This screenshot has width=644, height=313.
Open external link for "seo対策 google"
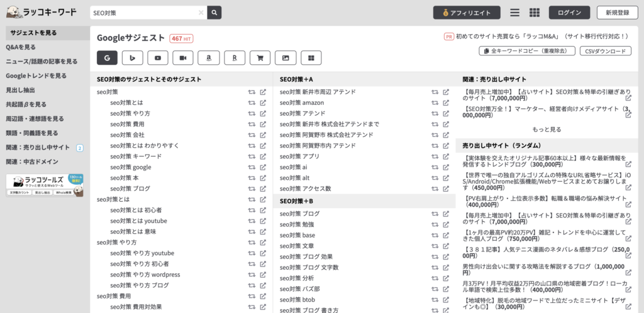[x=264, y=167]
